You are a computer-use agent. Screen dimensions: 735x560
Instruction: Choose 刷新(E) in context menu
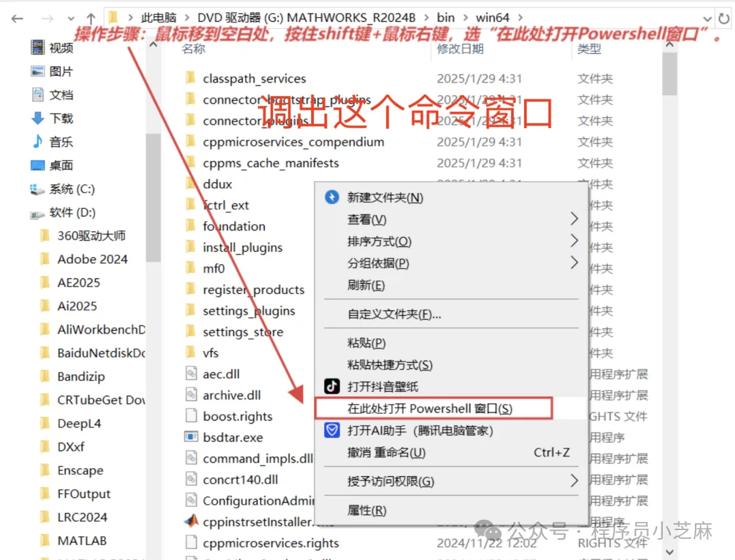451,285
